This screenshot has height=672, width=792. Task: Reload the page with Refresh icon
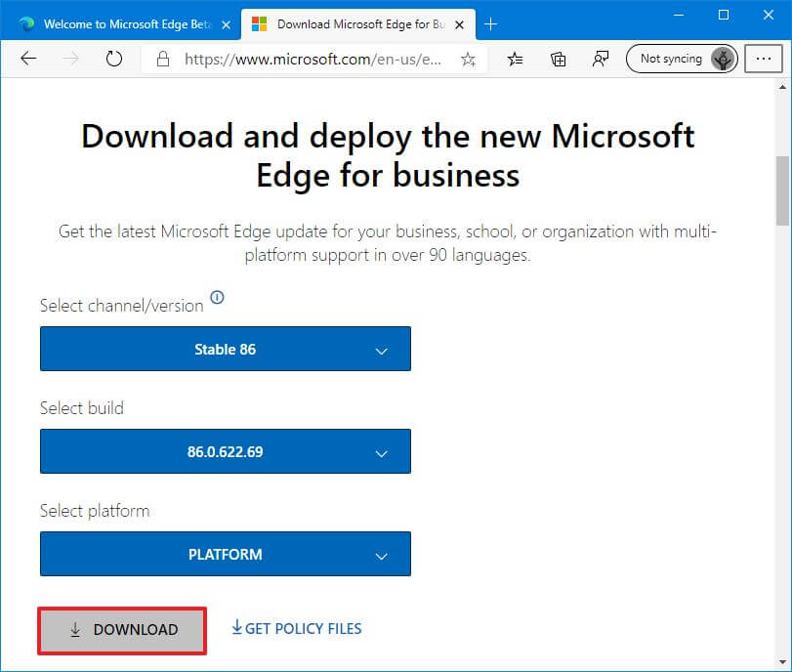tap(114, 59)
